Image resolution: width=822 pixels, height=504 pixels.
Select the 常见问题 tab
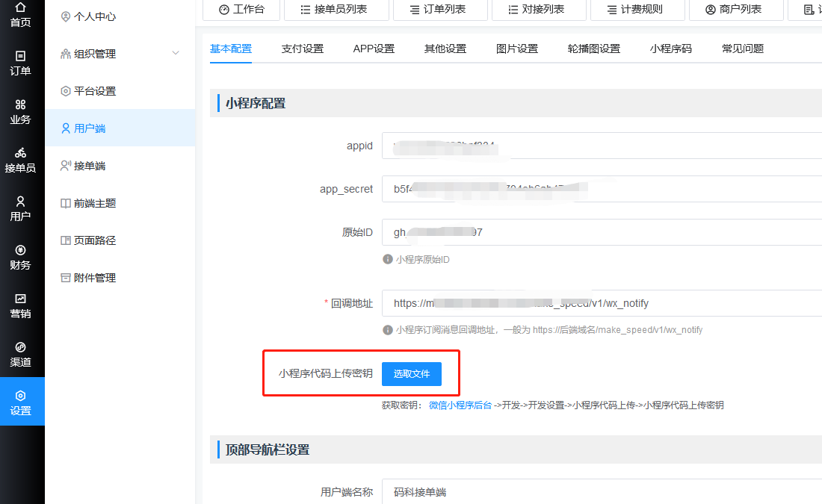pos(743,49)
